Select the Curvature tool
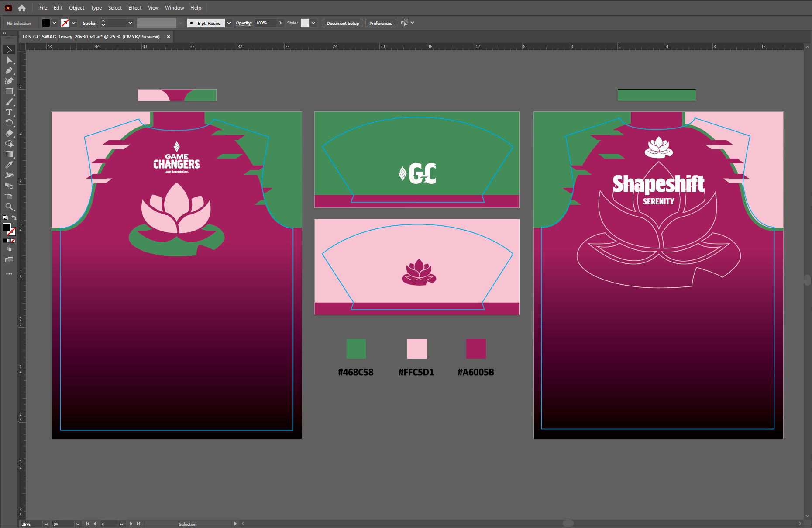Viewport: 812px width, 528px height. coord(9,81)
